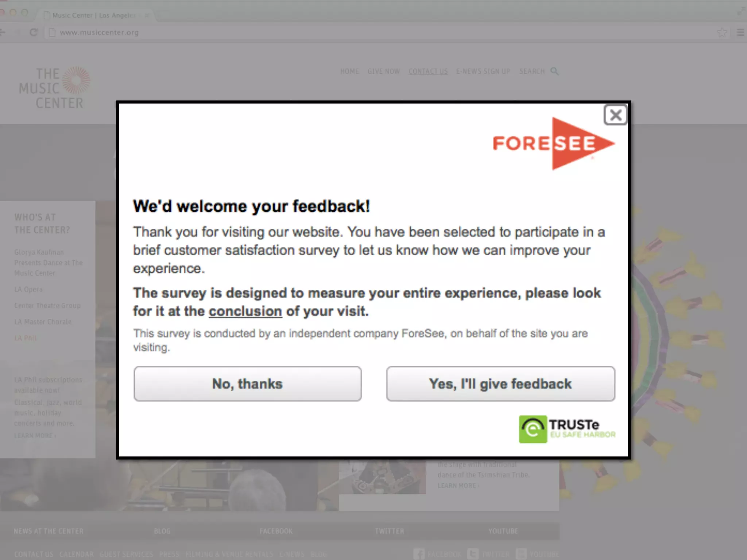Decline survey with No, thanks button
747x560 pixels.
click(x=247, y=384)
